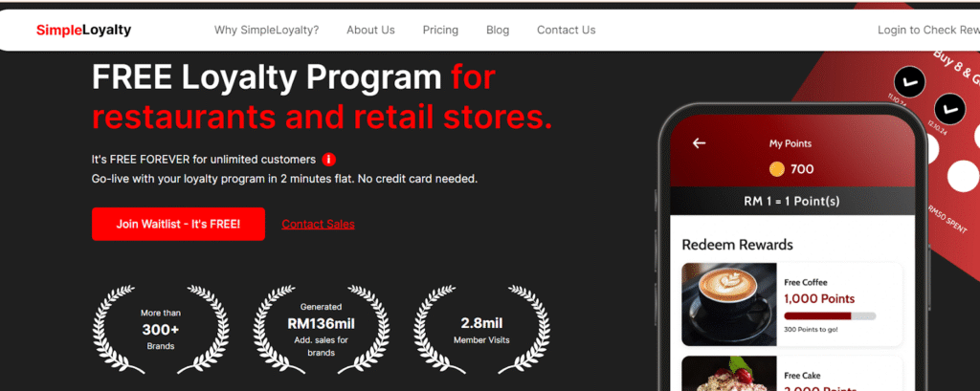Click the gold points coin icon
This screenshot has width=980, height=391.
click(x=777, y=169)
